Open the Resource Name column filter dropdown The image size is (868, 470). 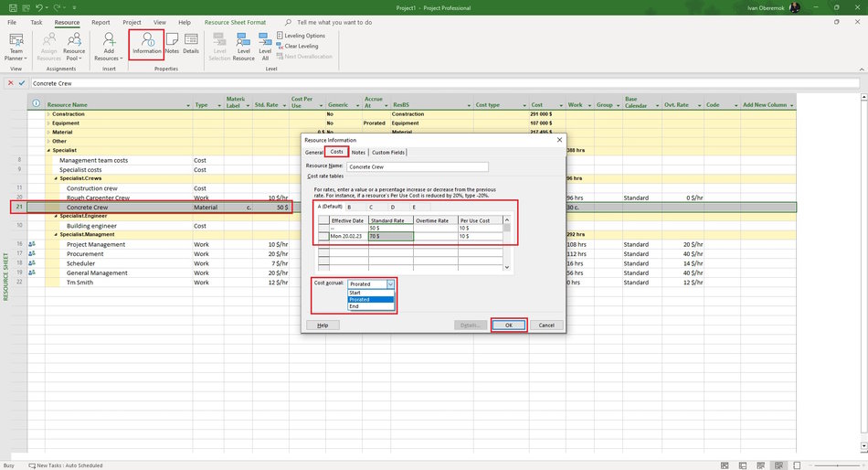187,105
